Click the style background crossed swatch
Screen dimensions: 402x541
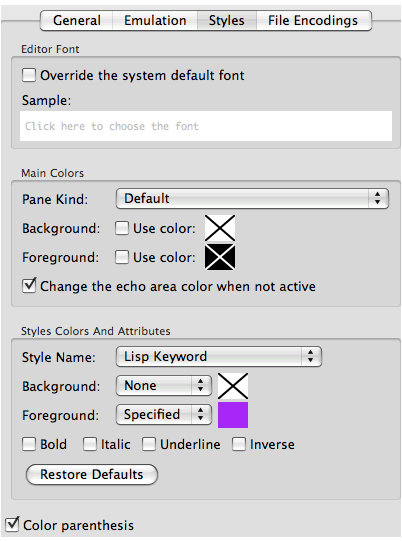click(233, 386)
